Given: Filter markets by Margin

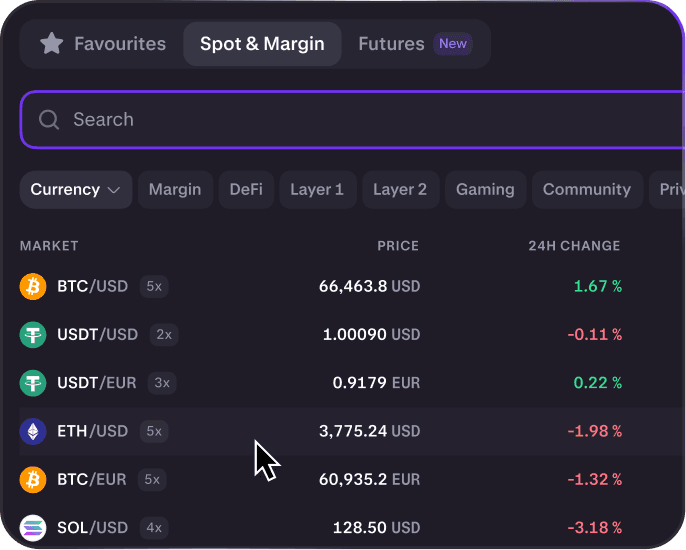Looking at the screenshot, I should (x=175, y=190).
